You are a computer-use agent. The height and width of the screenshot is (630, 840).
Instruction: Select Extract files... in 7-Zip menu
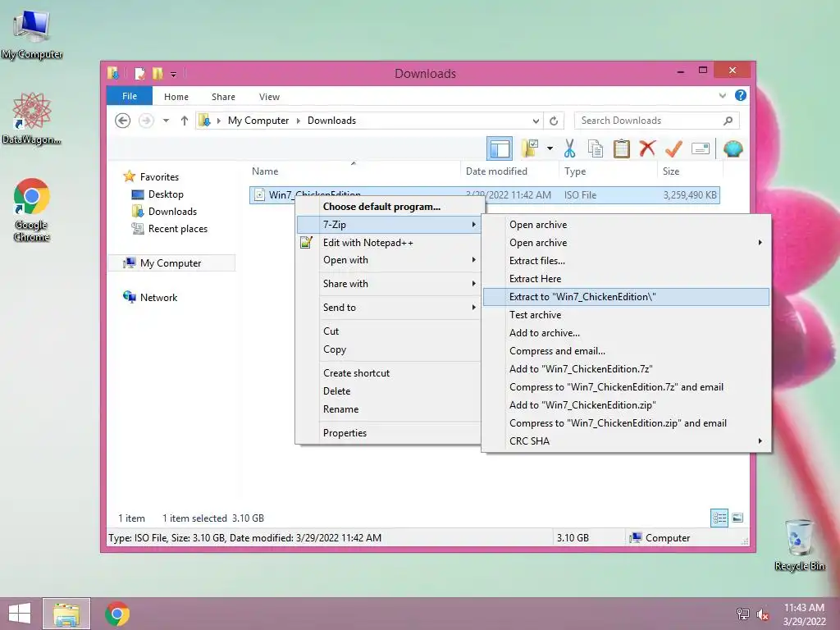point(626,261)
